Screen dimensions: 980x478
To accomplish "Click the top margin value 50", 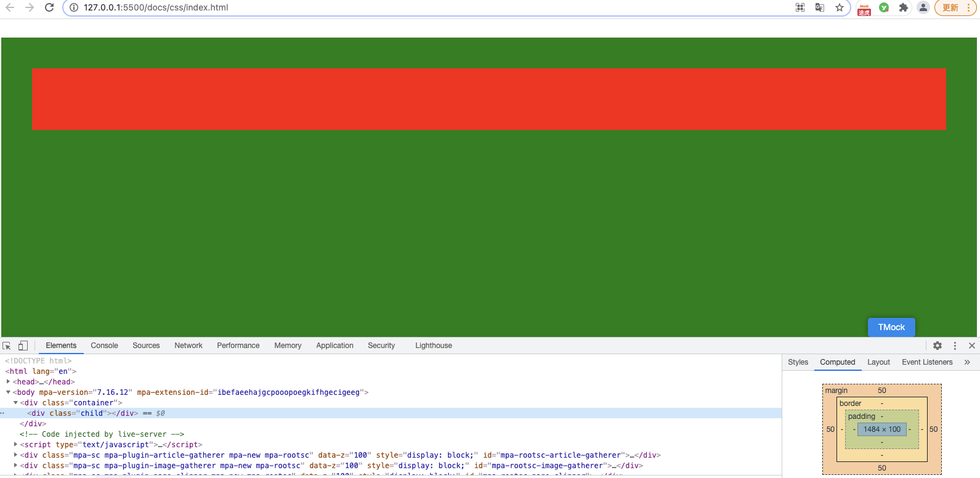I will point(881,391).
